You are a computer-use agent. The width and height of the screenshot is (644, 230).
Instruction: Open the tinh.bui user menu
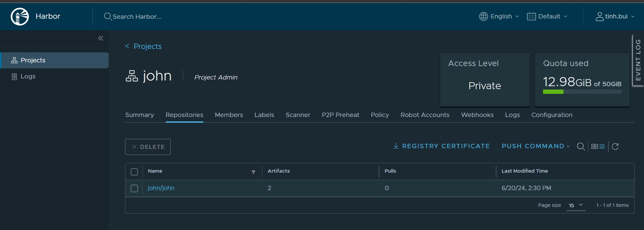[x=615, y=16]
